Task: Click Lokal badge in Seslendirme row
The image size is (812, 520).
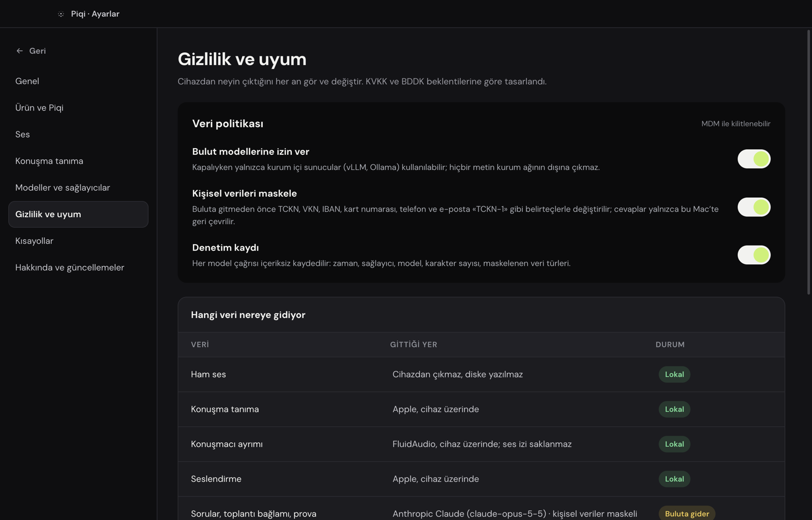Action: pyautogui.click(x=674, y=479)
